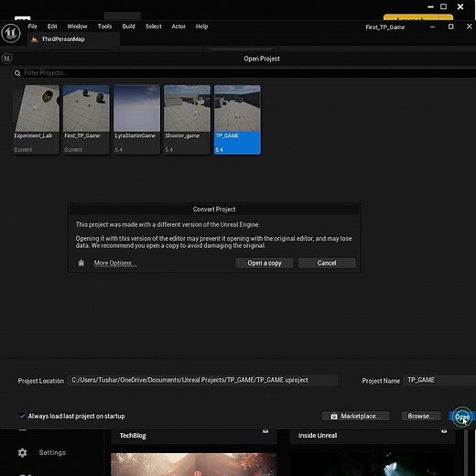Click the Marketplace bag icon
This screenshot has height=476, width=476.
coord(334,416)
